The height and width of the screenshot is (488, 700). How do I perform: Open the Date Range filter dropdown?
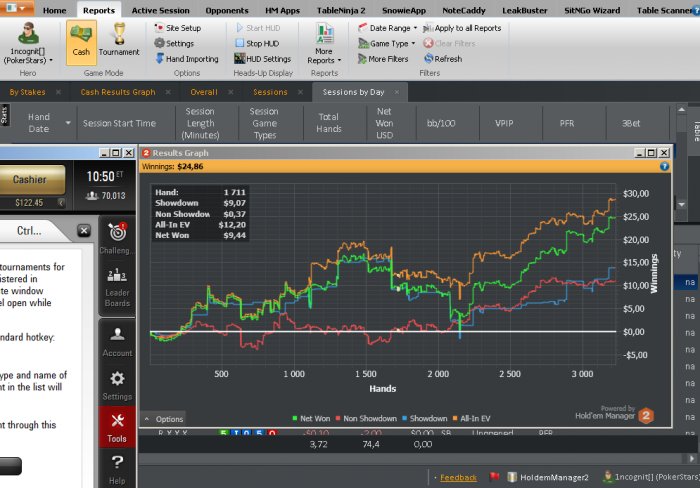(x=388, y=28)
